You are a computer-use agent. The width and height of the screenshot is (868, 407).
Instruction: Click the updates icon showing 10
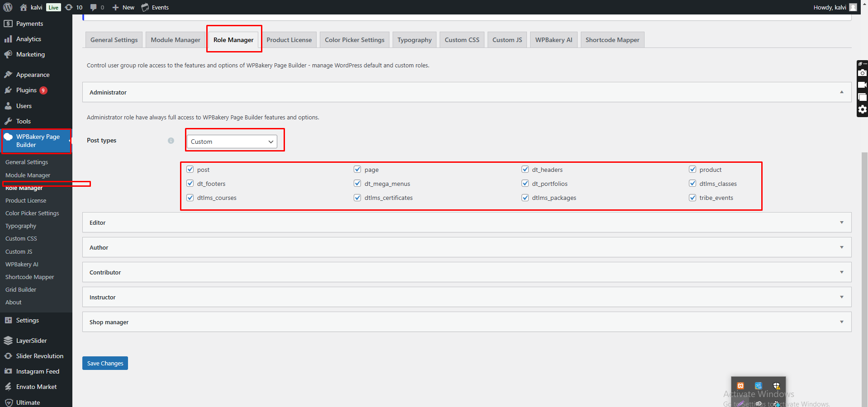(69, 7)
